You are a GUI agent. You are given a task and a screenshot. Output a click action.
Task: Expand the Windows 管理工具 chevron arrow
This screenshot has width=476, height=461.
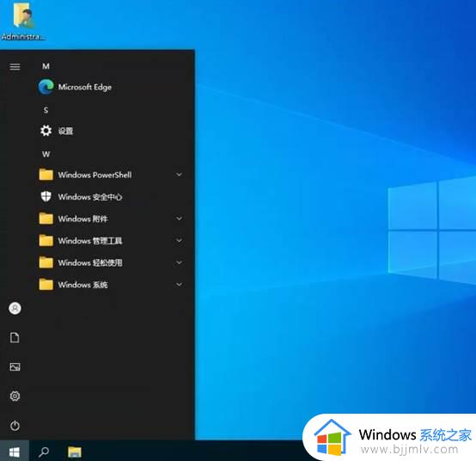tap(179, 240)
